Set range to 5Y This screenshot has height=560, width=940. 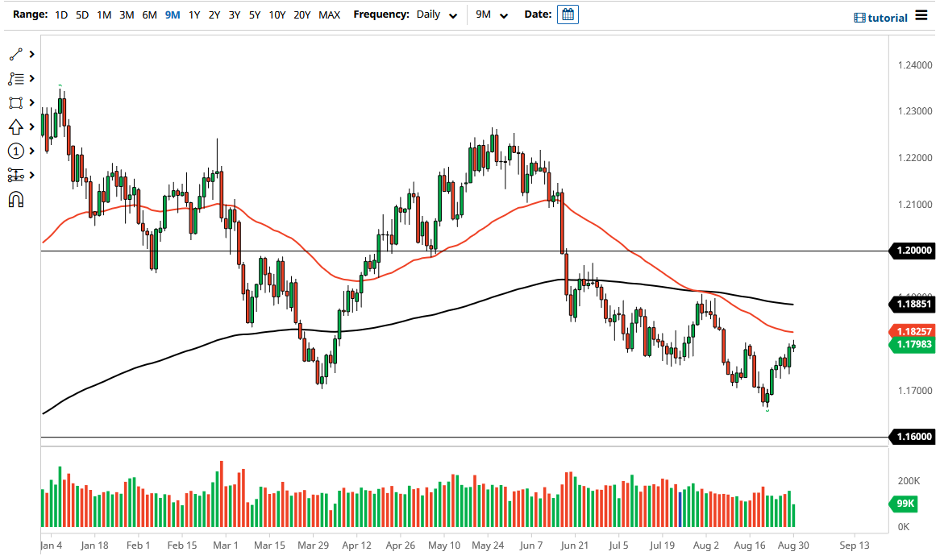[255, 15]
